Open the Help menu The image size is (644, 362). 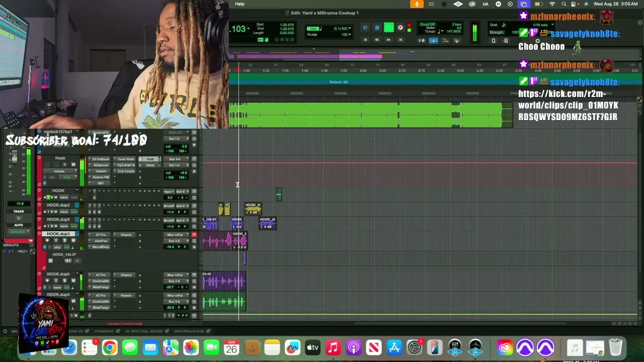[x=240, y=4]
